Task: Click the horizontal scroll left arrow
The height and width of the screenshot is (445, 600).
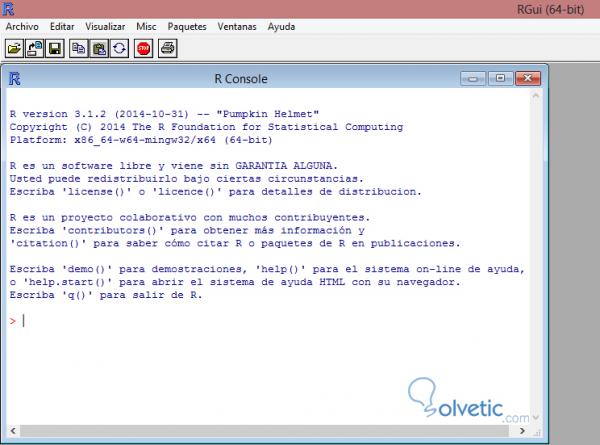Action: click(x=13, y=431)
